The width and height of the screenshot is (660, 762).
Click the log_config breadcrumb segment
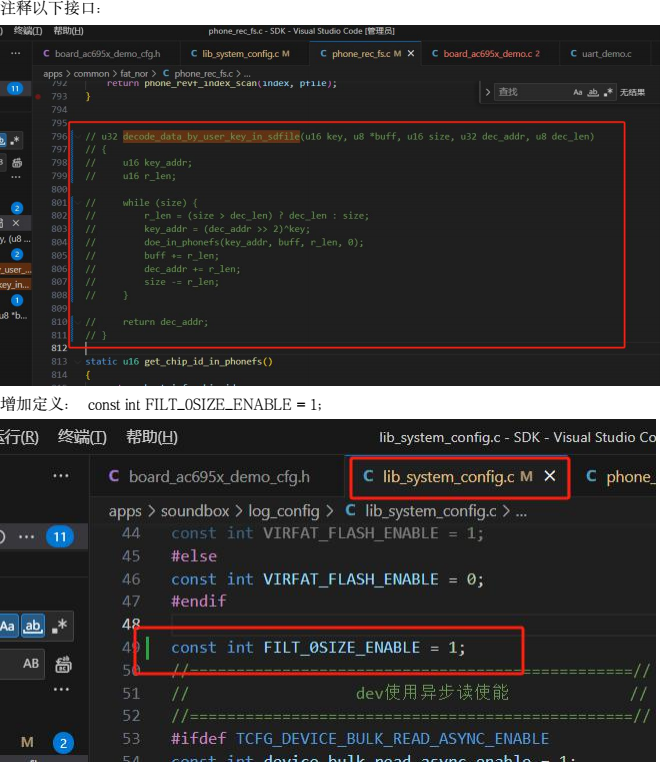point(284,511)
